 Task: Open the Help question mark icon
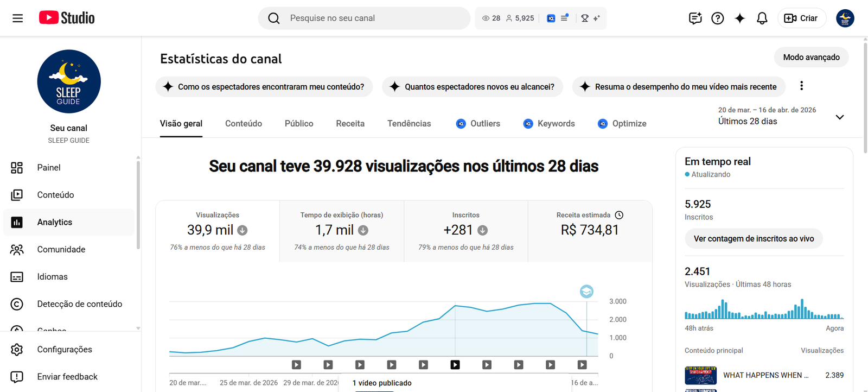(718, 18)
